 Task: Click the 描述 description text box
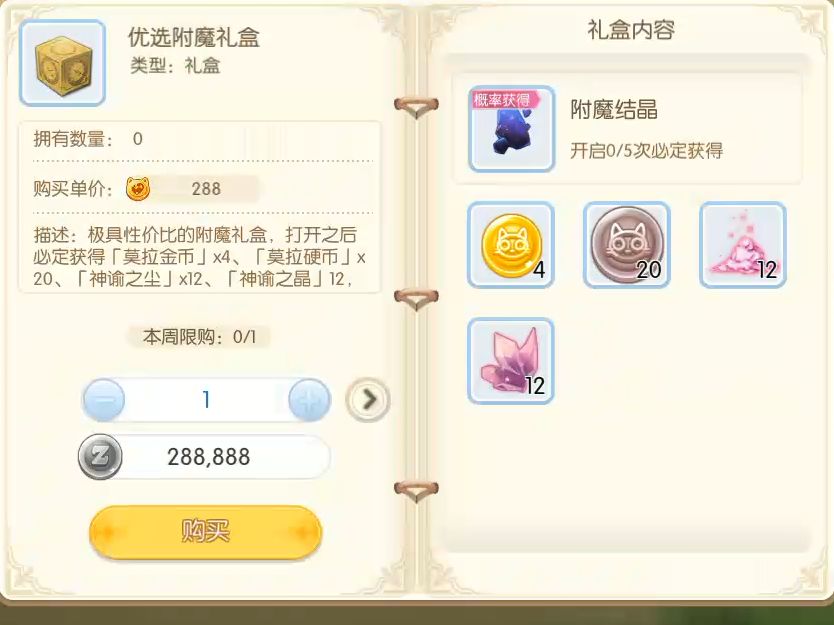tap(200, 256)
